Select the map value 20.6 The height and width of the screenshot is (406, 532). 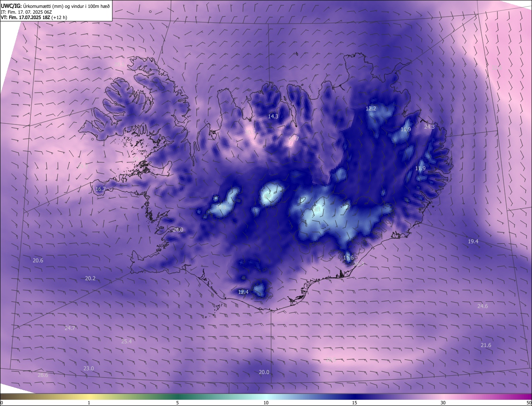pyautogui.click(x=38, y=261)
